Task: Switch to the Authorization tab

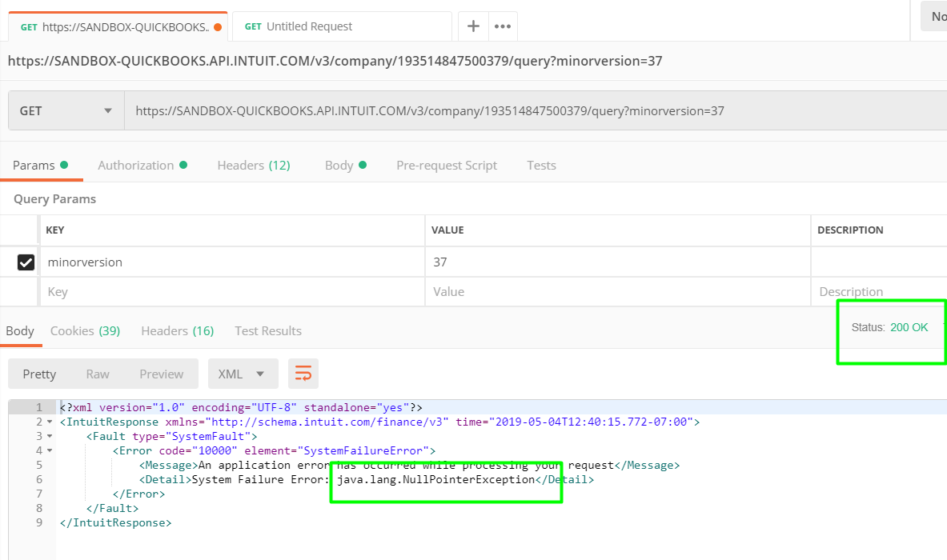Action: point(136,166)
